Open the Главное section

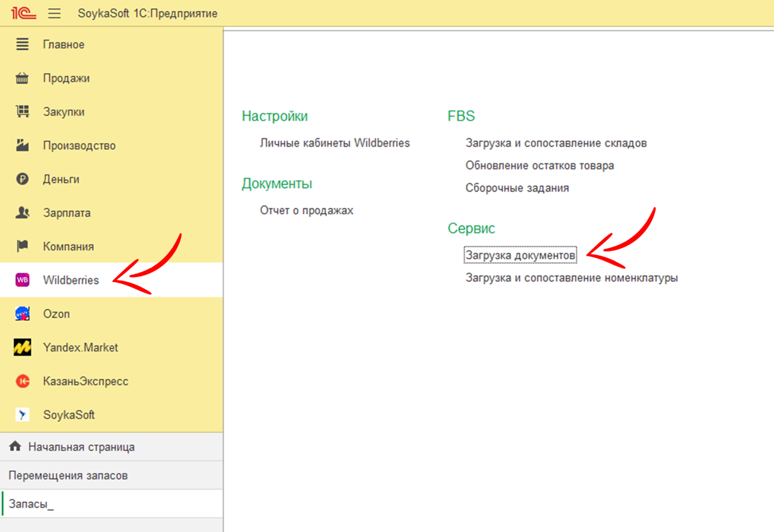pos(111,44)
